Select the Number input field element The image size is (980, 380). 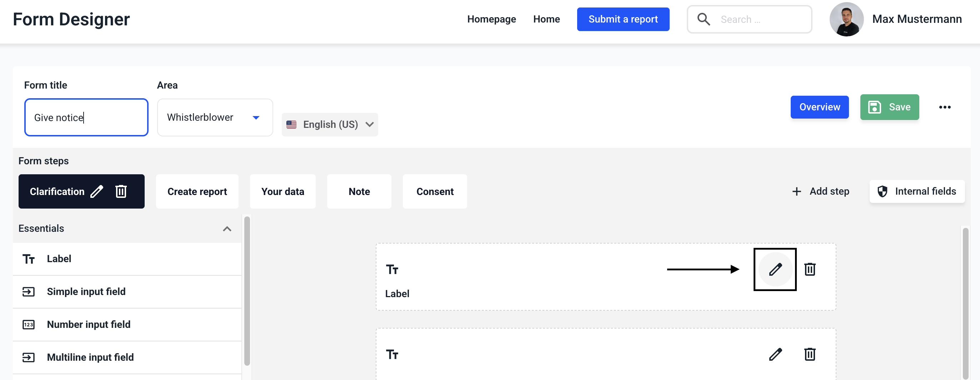88,325
